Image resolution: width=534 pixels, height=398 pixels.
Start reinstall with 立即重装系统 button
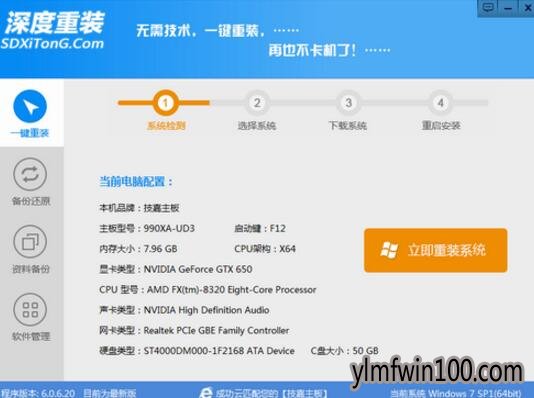[436, 250]
